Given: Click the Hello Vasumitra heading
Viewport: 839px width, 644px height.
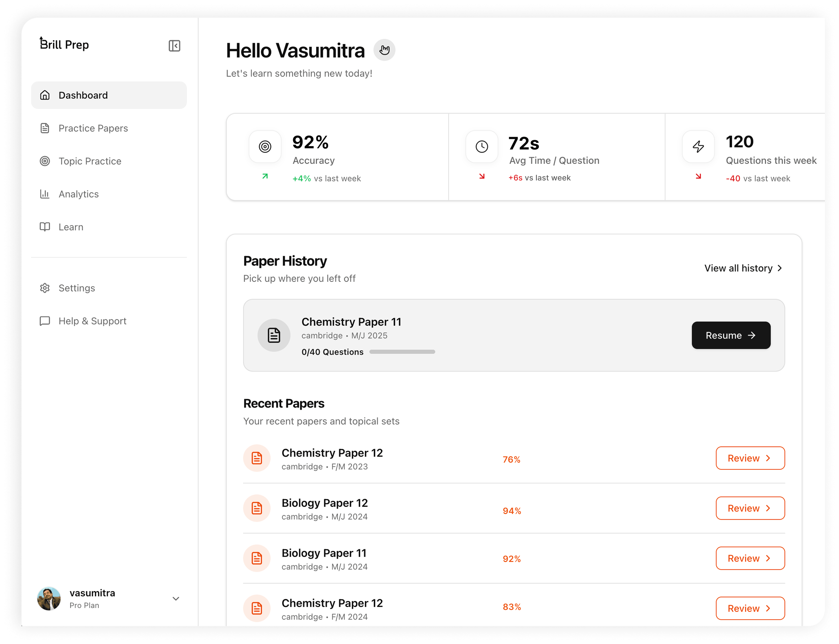Looking at the screenshot, I should [295, 51].
